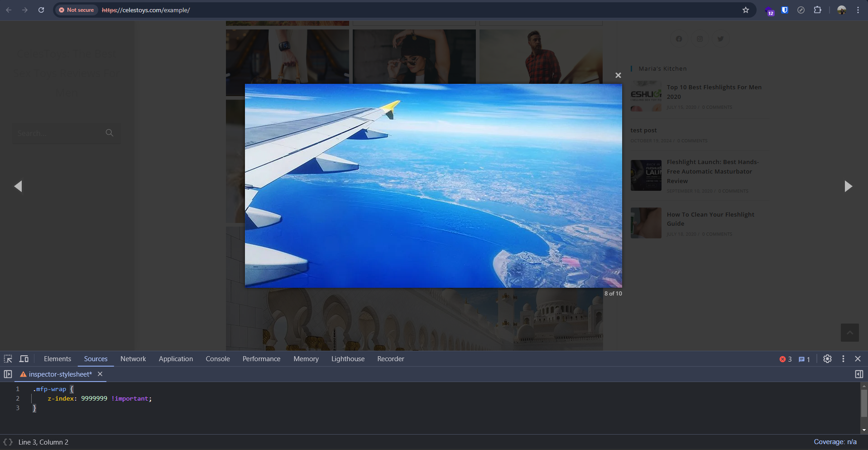
Task: Close the lightbox image popup
Action: coord(618,75)
